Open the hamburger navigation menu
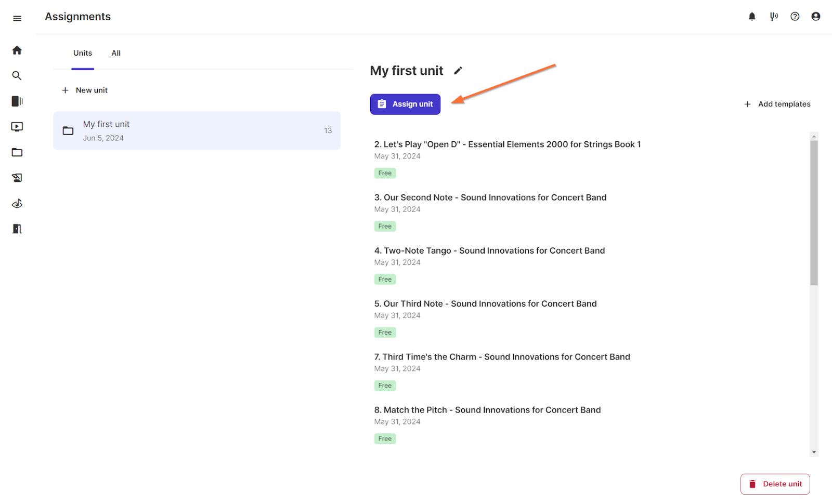Screen dimensions: 832x504 click(17, 18)
